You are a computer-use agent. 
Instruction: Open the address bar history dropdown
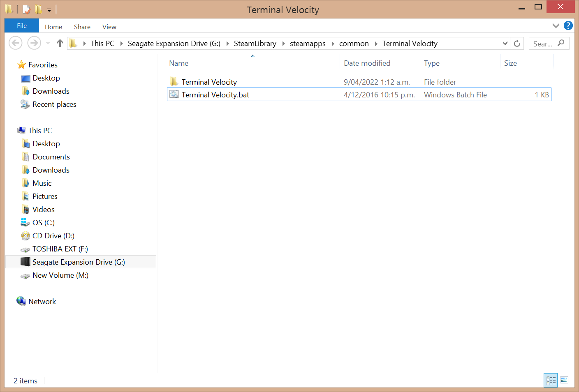(x=505, y=43)
